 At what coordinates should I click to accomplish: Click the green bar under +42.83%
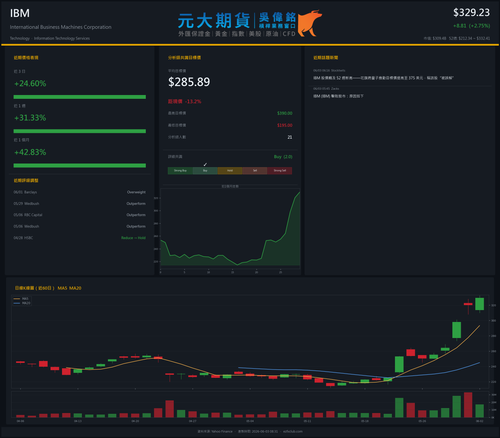tap(80, 165)
